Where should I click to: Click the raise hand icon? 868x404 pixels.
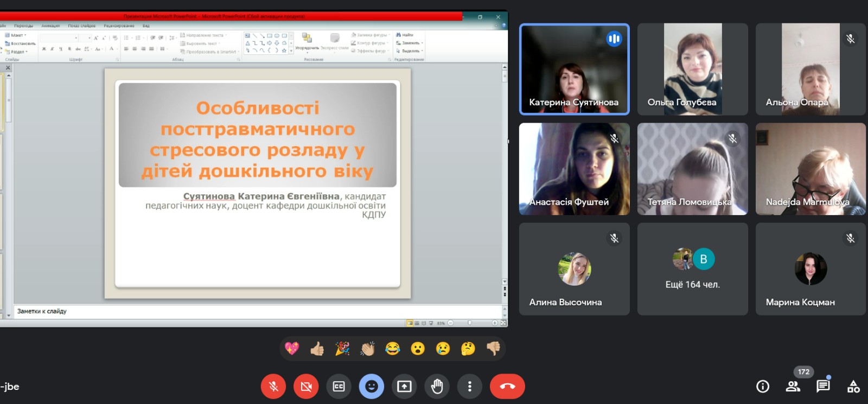click(x=437, y=386)
